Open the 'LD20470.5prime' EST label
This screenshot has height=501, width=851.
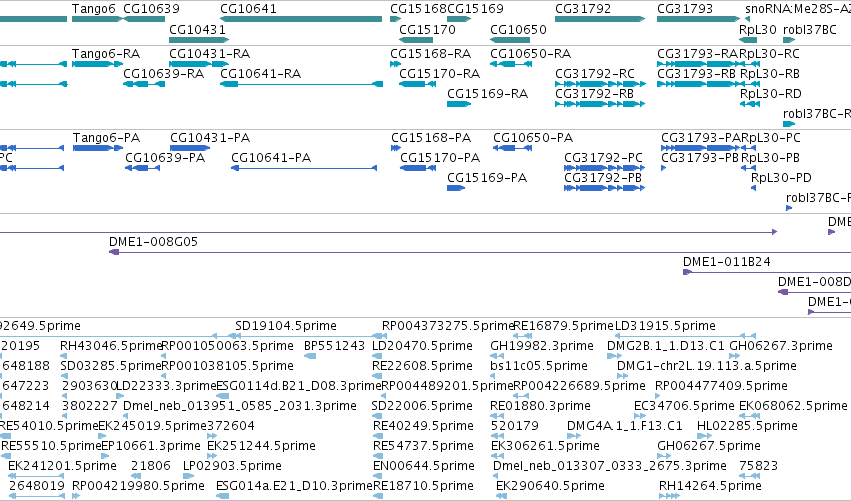coord(422,346)
